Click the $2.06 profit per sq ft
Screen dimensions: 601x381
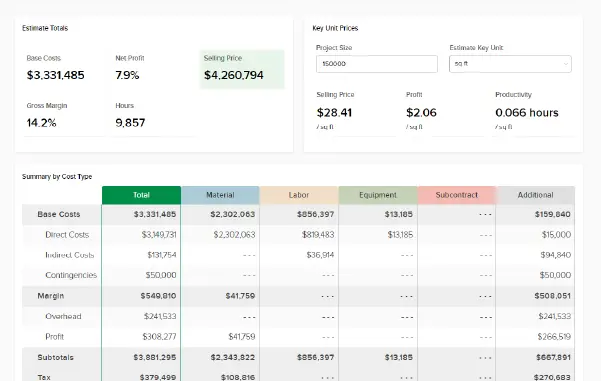tap(421, 113)
